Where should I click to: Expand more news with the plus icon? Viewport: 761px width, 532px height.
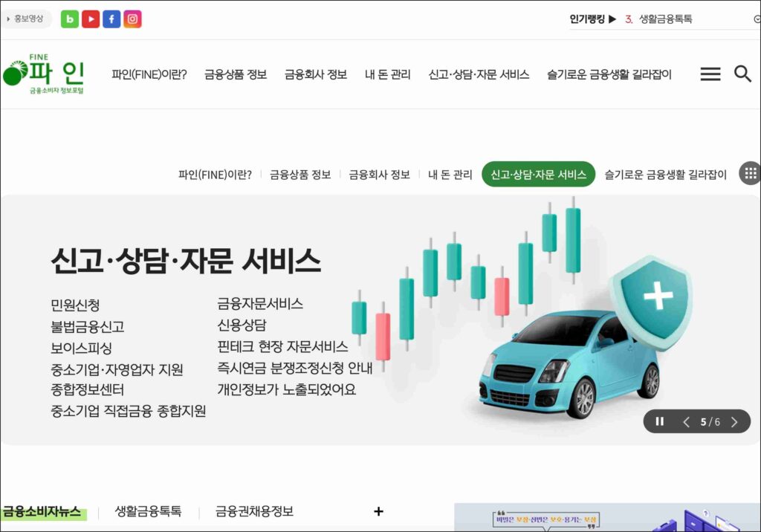tap(378, 511)
